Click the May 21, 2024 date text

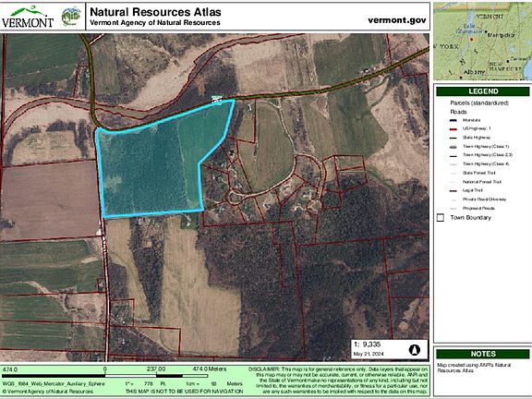coord(369,354)
